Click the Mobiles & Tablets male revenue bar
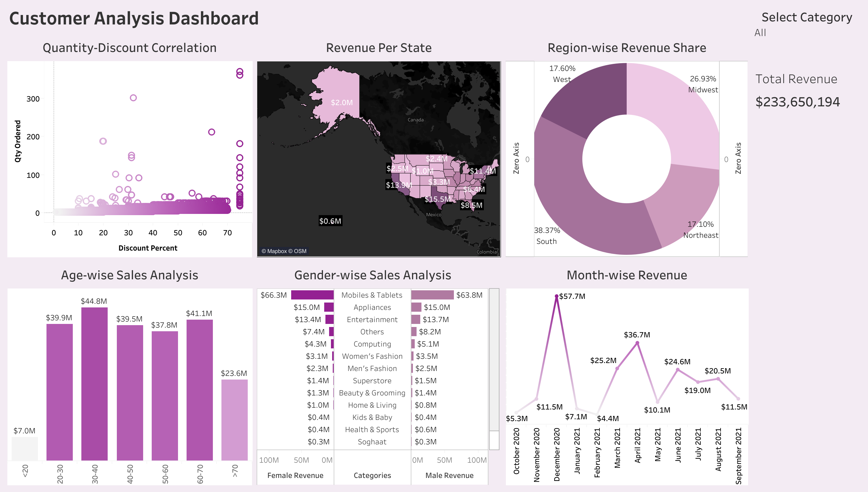The height and width of the screenshot is (492, 868). (432, 295)
